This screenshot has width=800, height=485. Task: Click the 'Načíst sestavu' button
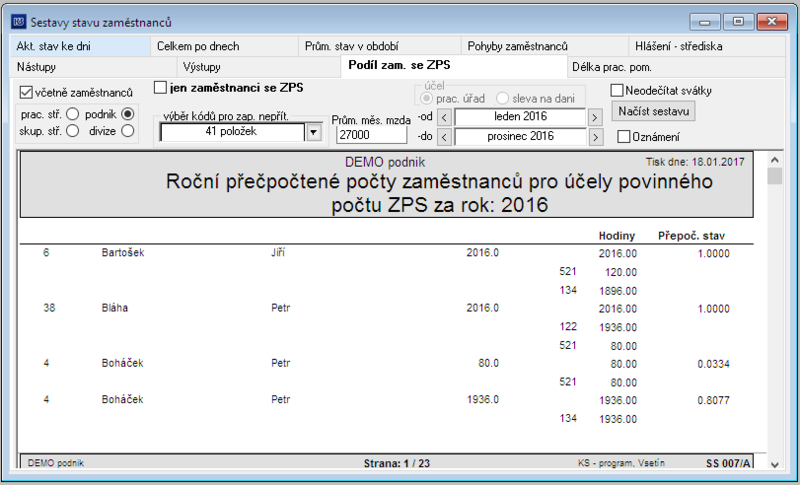pos(654,111)
